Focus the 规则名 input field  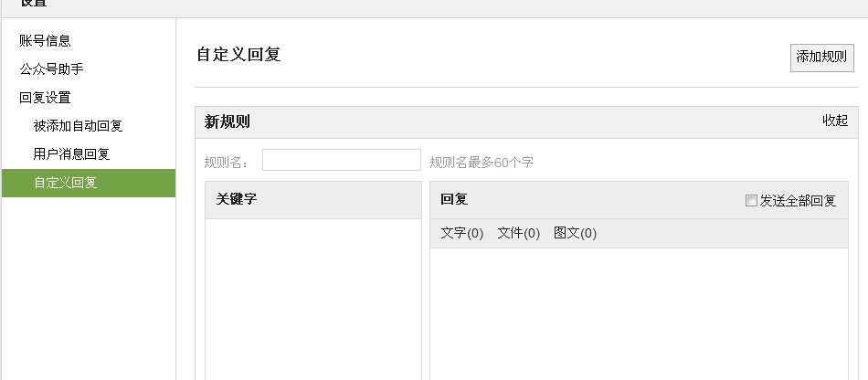tap(341, 160)
